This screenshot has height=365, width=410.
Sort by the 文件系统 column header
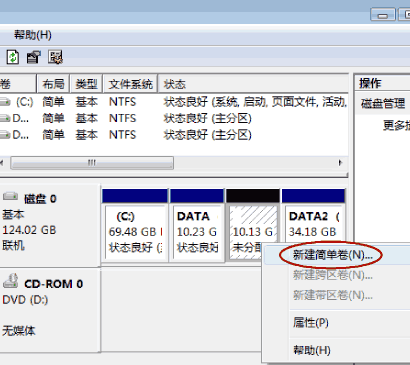[130, 84]
